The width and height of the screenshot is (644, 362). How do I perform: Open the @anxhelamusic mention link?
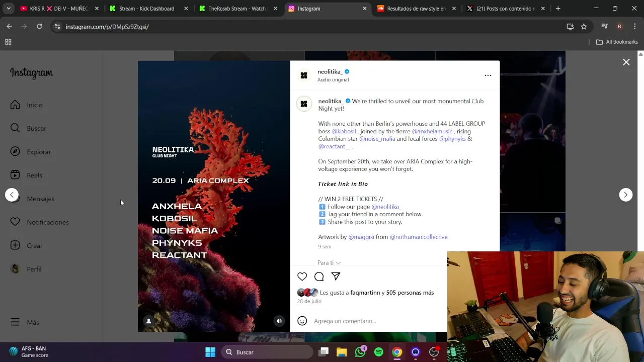(x=432, y=131)
